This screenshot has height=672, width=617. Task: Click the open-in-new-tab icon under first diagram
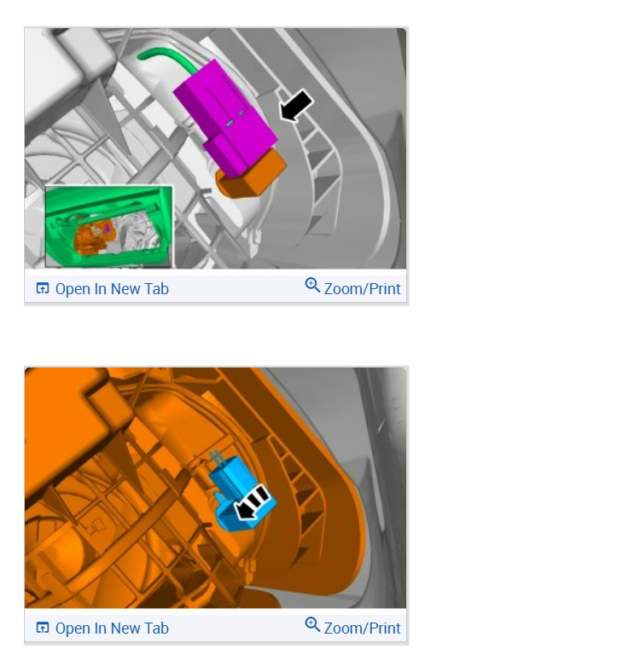pos(43,288)
